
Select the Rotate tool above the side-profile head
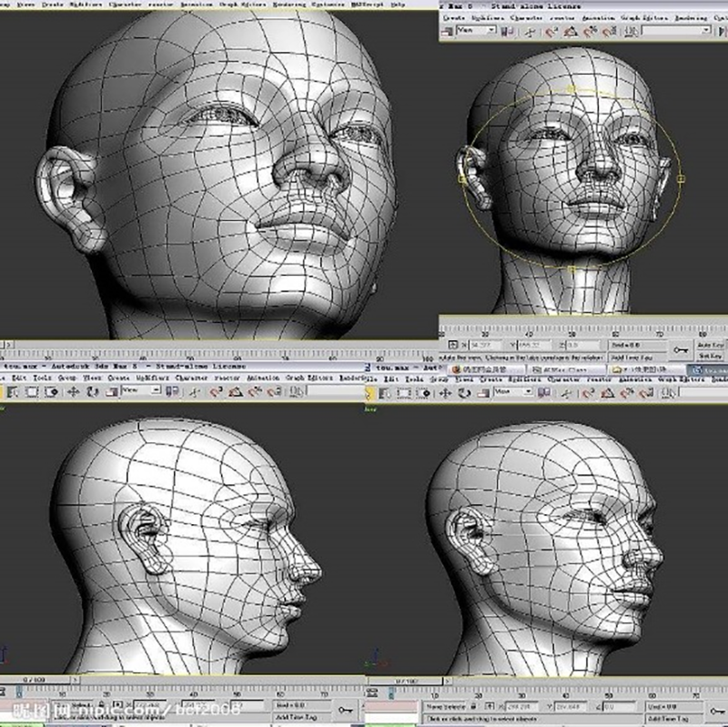click(93, 391)
